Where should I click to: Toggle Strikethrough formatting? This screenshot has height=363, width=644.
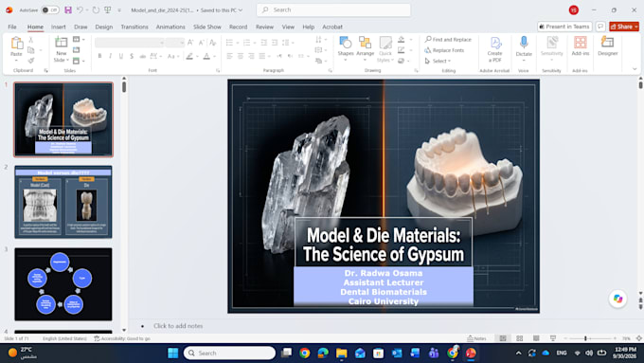pos(142,56)
